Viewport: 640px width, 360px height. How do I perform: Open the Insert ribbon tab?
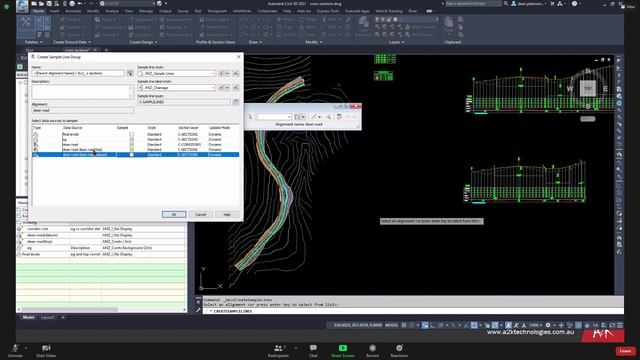[54, 11]
